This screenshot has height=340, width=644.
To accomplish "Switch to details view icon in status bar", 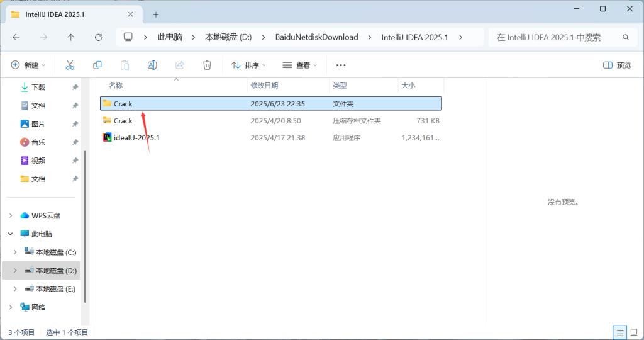I will click(619, 332).
